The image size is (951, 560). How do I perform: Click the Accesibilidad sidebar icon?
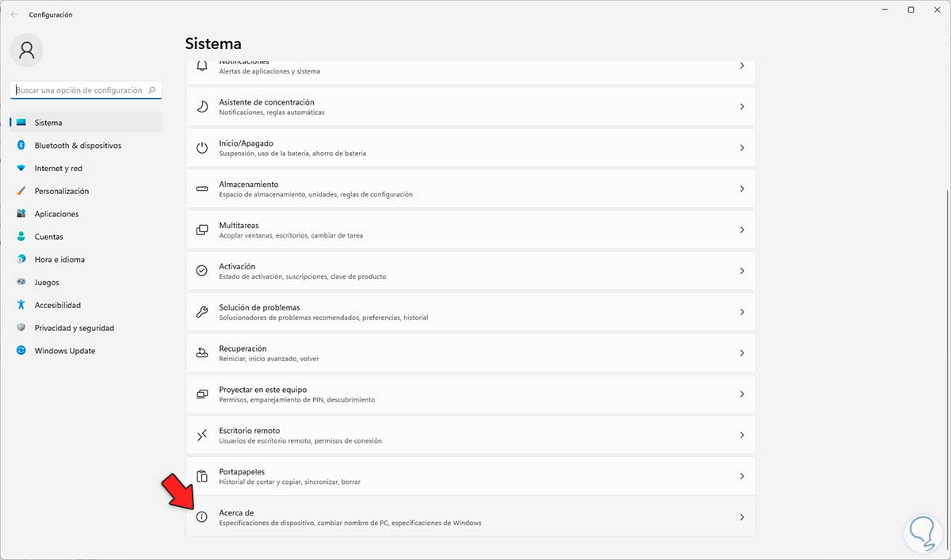[x=21, y=305]
